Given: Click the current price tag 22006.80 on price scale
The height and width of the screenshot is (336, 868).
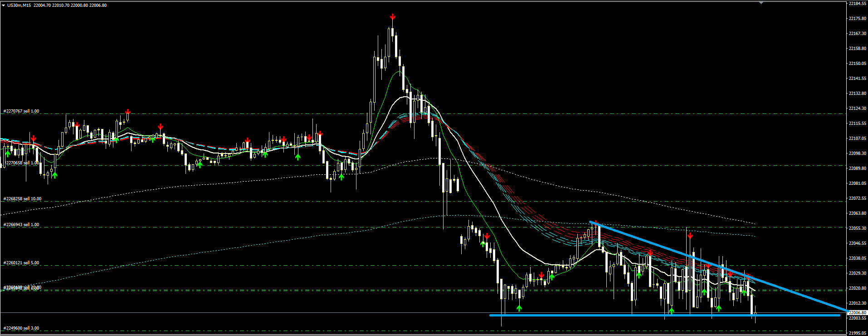Looking at the screenshot, I should [x=857, y=312].
